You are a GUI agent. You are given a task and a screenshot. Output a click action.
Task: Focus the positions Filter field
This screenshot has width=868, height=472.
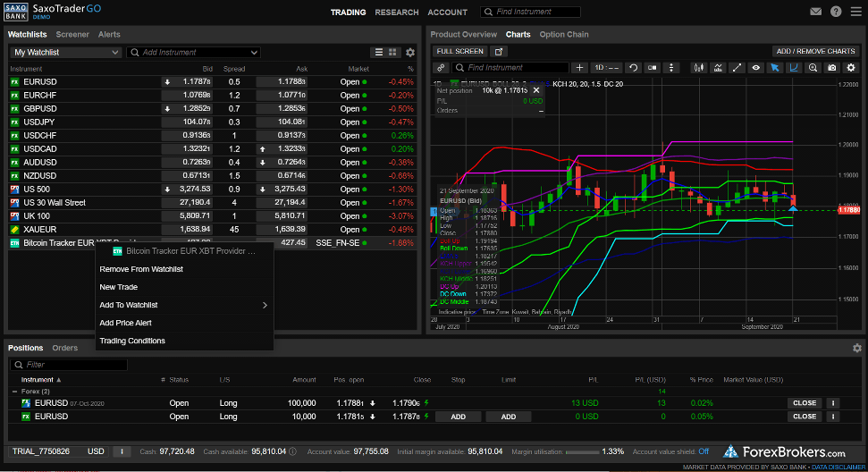(69, 365)
